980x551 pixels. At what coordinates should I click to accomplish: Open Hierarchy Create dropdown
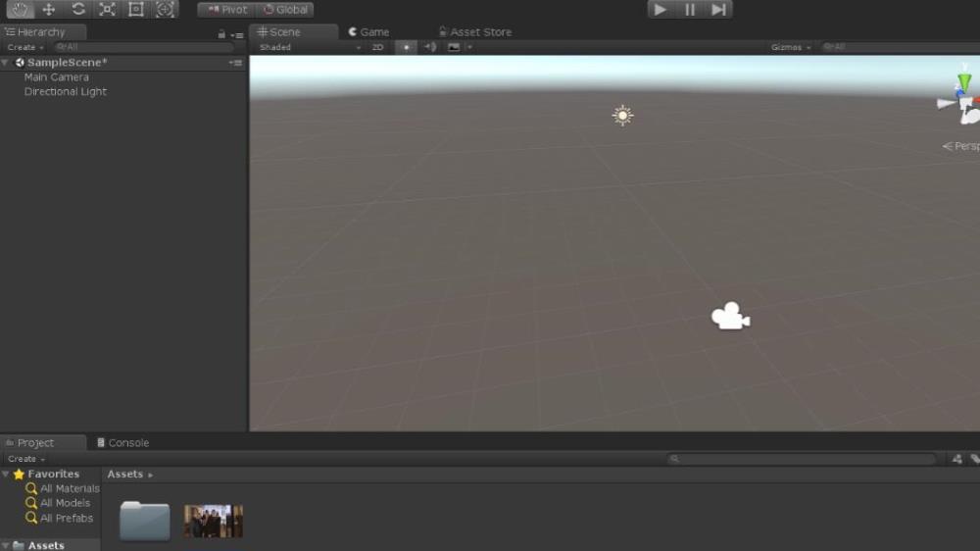pos(25,47)
